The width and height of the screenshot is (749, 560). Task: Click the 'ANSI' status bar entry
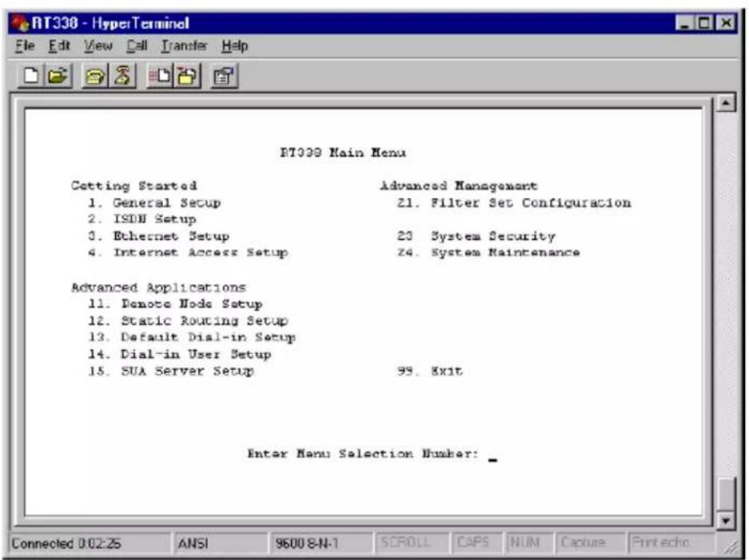[x=221, y=543]
